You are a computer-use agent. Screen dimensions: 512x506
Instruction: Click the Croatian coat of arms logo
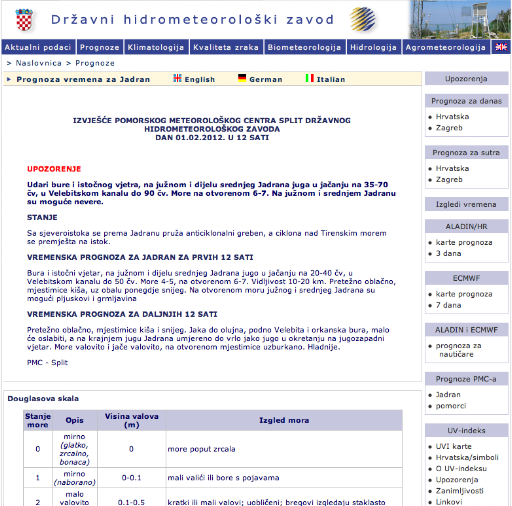click(x=24, y=20)
